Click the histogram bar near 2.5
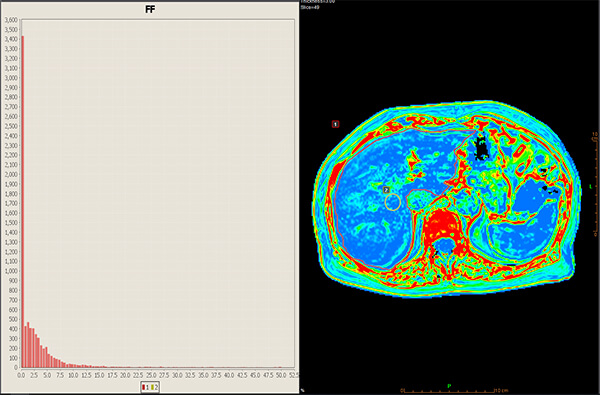 [34, 348]
